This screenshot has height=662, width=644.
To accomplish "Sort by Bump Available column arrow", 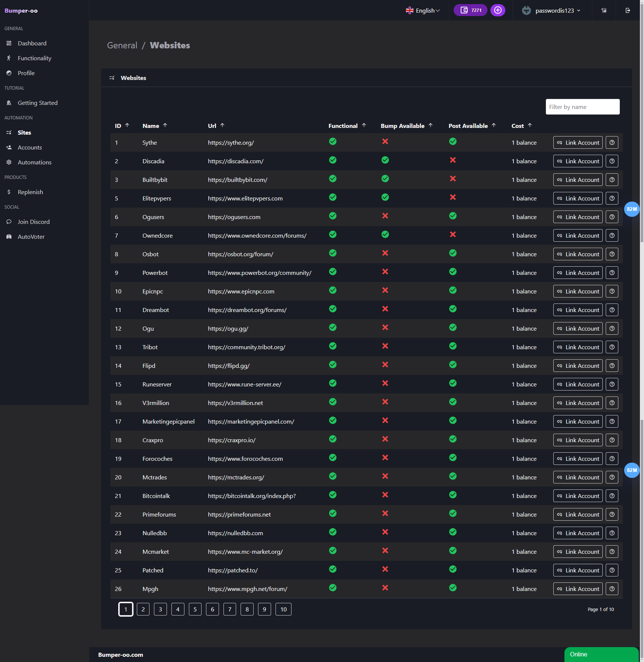I will [431, 125].
